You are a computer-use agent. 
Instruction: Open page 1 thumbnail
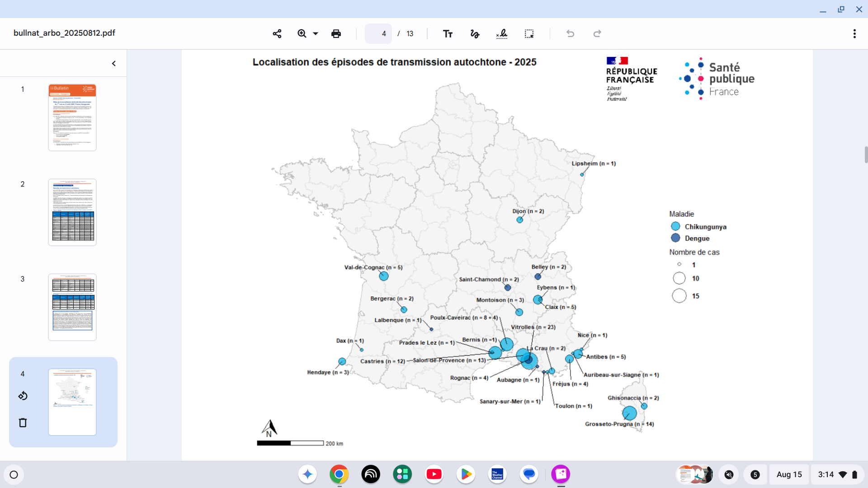[x=72, y=117]
